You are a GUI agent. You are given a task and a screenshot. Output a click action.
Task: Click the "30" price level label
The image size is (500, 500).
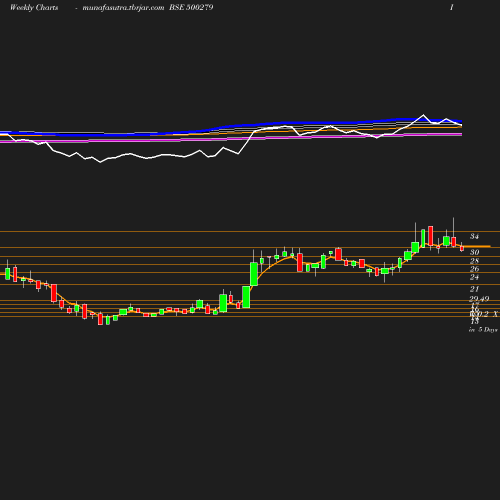click(x=474, y=252)
